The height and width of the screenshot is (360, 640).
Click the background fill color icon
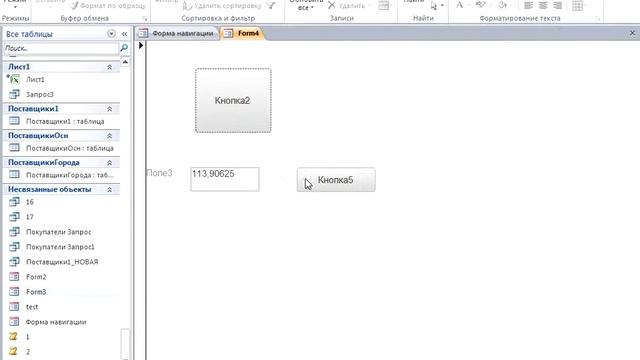click(502, 5)
